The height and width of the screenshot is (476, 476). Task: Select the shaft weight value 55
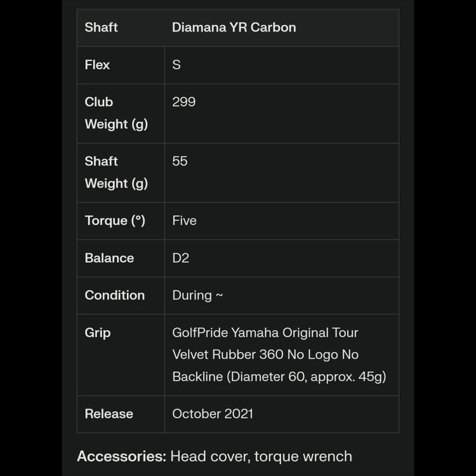(x=180, y=161)
